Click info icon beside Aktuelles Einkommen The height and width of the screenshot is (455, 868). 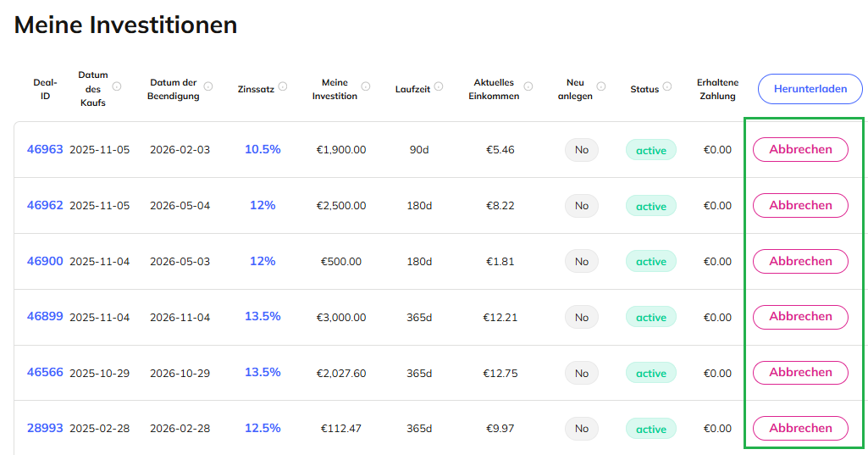tap(528, 86)
